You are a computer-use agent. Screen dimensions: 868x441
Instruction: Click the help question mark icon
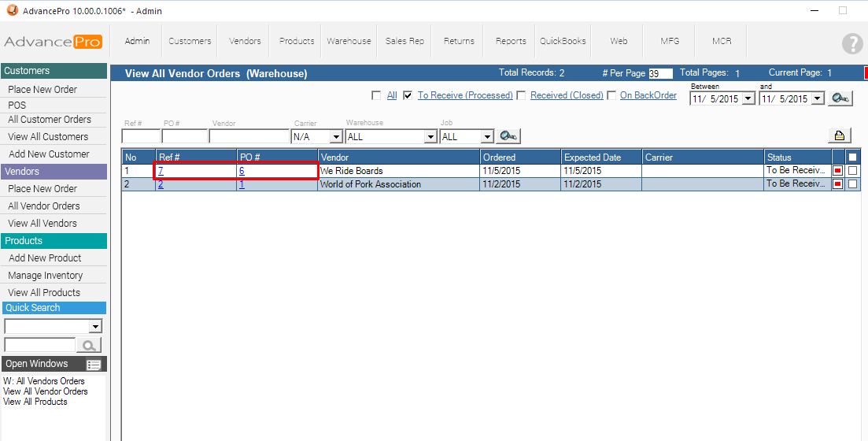pyautogui.click(x=851, y=44)
